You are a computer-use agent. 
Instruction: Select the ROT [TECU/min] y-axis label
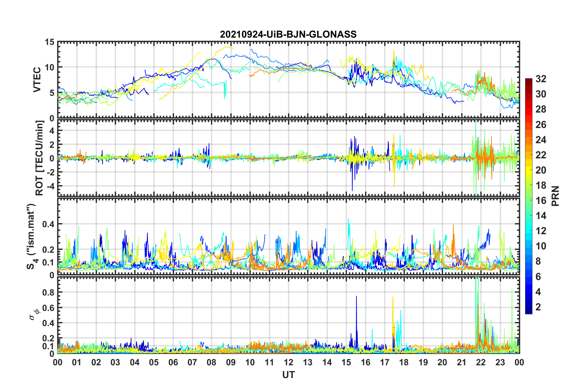(x=39, y=158)
